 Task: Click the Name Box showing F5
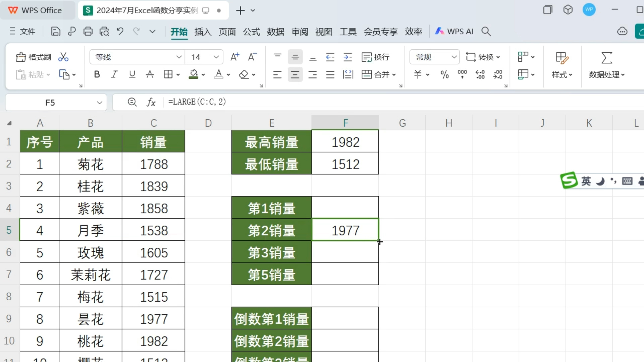50,103
